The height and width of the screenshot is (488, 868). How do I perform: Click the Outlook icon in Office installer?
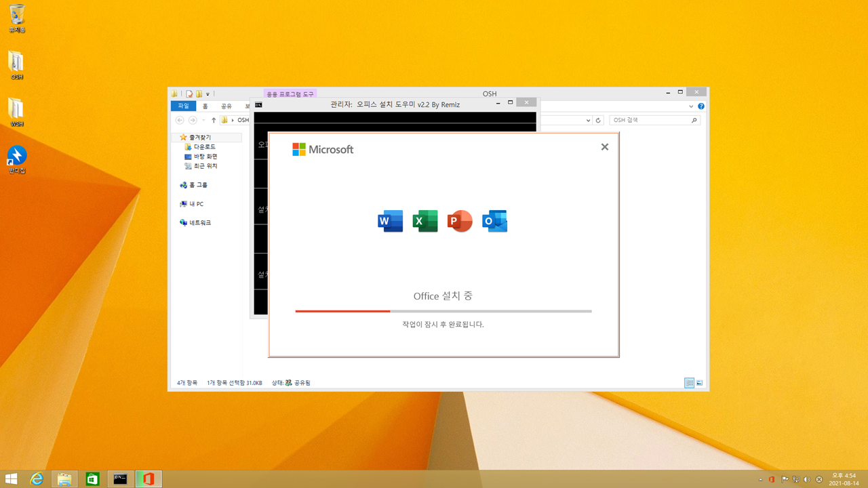coord(495,221)
